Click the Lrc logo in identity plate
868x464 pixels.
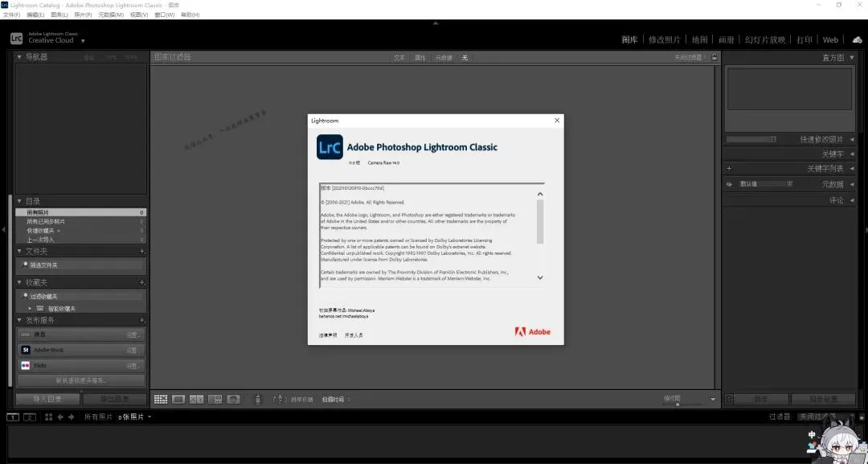tap(17, 39)
